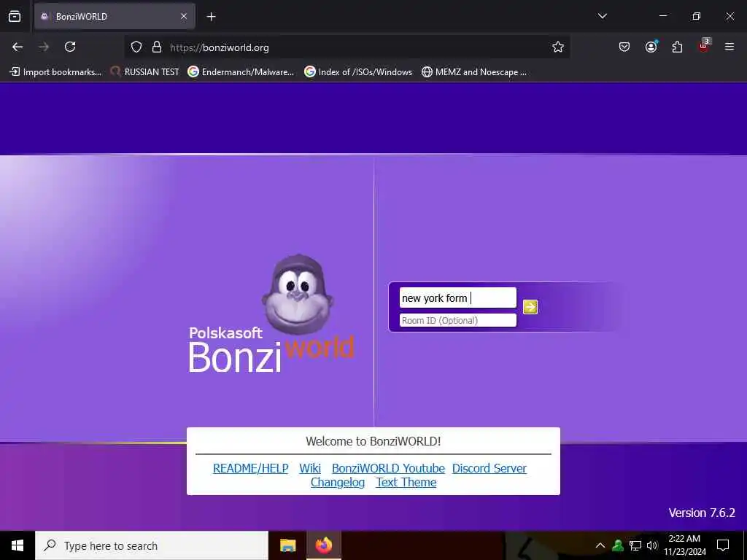747x560 pixels.
Task: Open the Endermanch/Malware bookmark
Action: pyautogui.click(x=241, y=72)
